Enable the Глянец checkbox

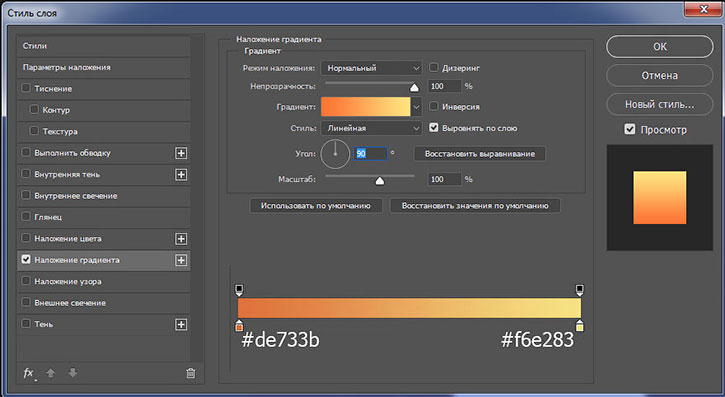[26, 216]
